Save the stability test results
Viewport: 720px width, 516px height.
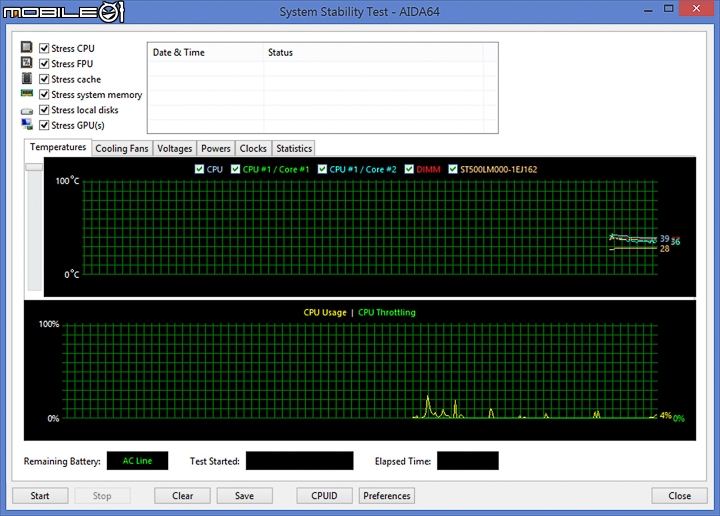(x=244, y=496)
